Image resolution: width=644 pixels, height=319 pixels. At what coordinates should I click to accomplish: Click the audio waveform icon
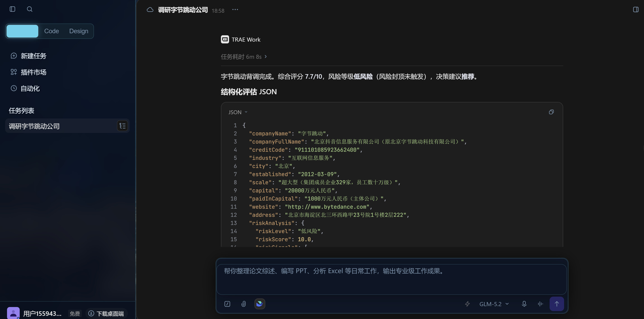[540, 304]
